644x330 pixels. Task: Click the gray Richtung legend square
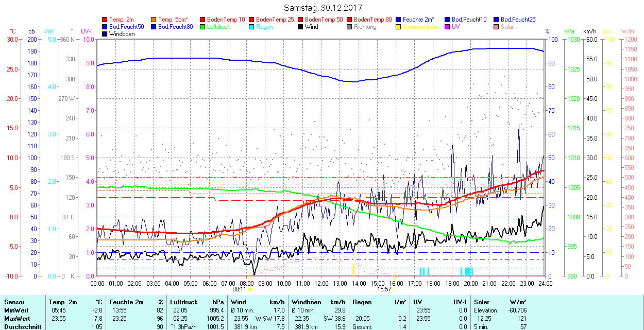click(x=350, y=27)
